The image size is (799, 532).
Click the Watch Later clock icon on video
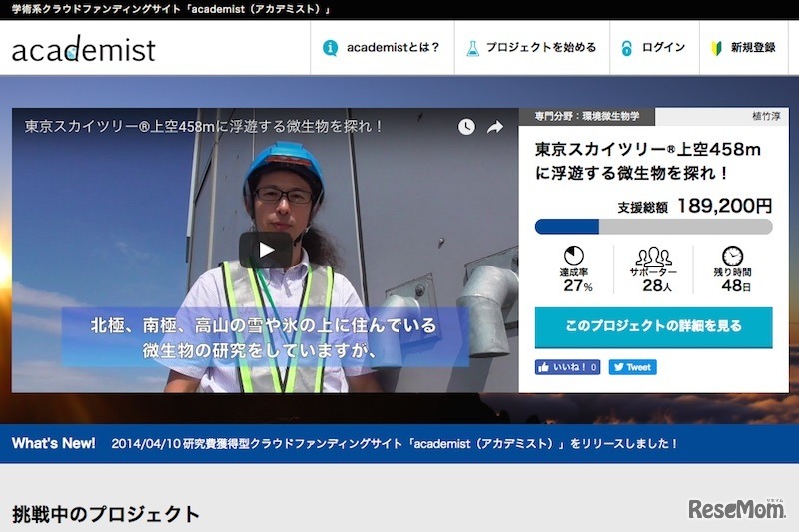466,127
